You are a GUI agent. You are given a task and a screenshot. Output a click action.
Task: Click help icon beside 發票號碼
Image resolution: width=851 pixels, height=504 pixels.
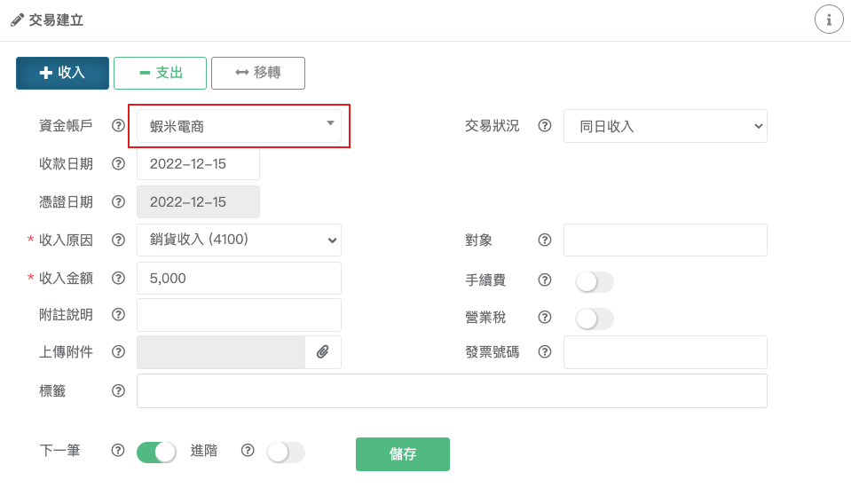(x=544, y=352)
